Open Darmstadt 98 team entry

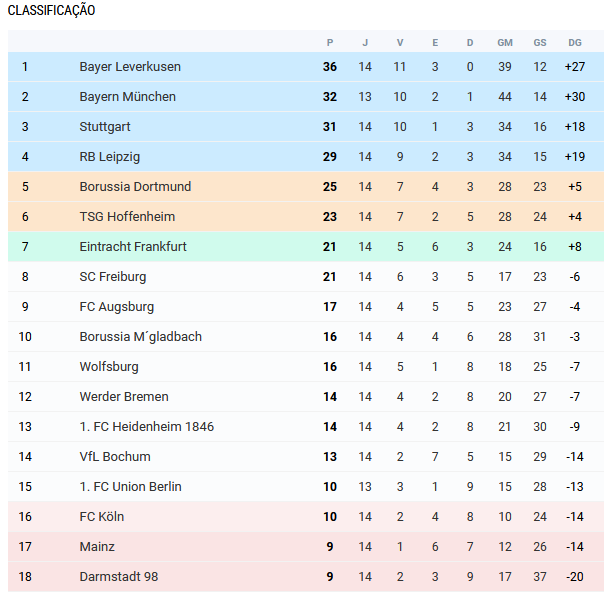tap(119, 577)
